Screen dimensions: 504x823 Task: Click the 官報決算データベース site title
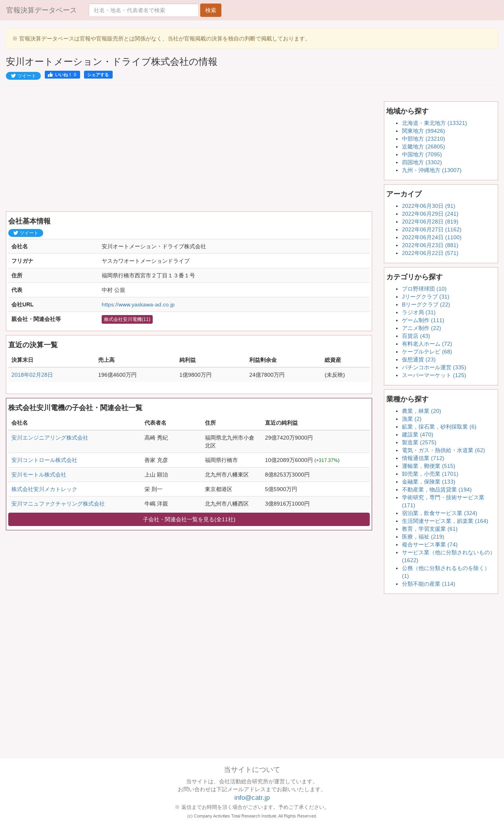tap(41, 10)
